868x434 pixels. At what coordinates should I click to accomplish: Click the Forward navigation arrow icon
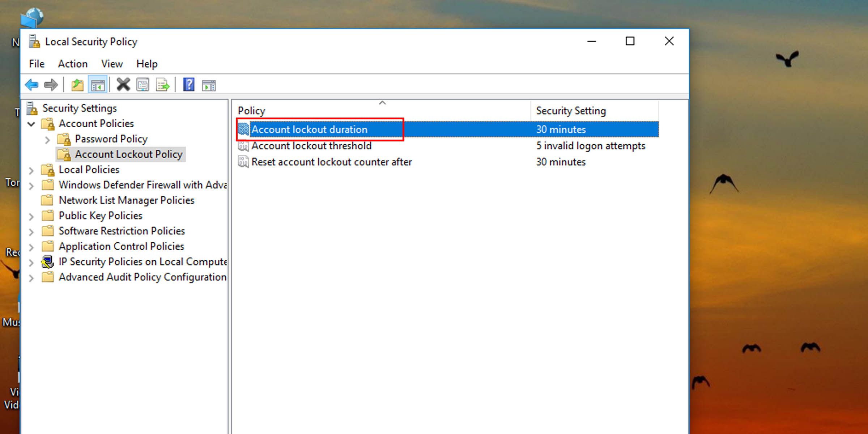click(51, 85)
